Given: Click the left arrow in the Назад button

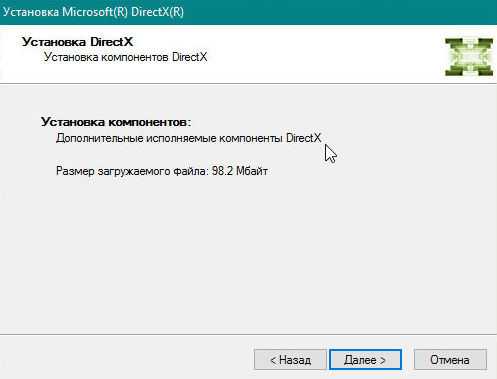Looking at the screenshot, I should click(x=273, y=360).
